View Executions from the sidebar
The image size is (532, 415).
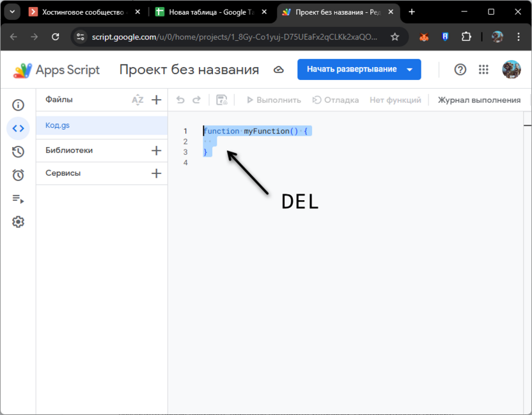18,198
